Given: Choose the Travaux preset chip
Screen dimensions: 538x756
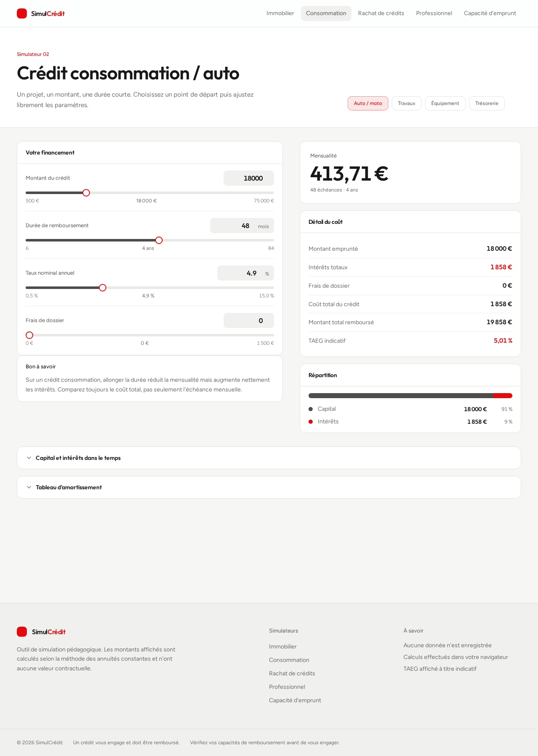Looking at the screenshot, I should (x=406, y=103).
